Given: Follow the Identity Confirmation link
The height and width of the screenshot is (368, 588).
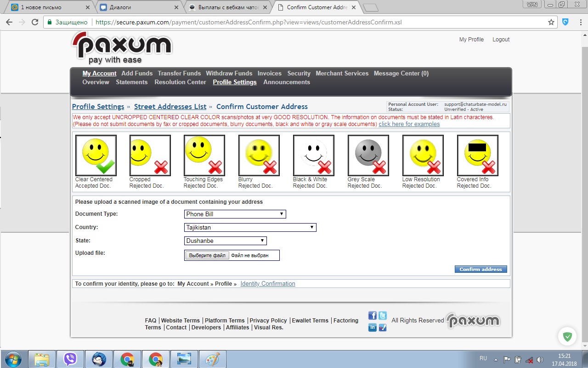Looking at the screenshot, I should click(267, 284).
